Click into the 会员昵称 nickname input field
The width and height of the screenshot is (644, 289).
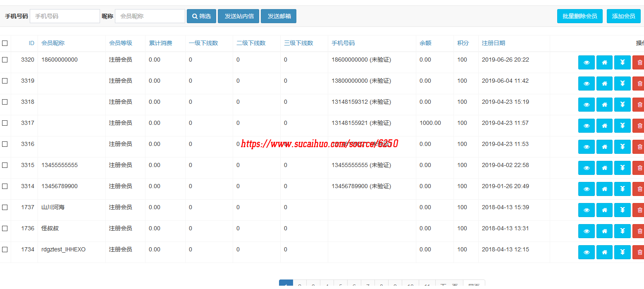150,16
